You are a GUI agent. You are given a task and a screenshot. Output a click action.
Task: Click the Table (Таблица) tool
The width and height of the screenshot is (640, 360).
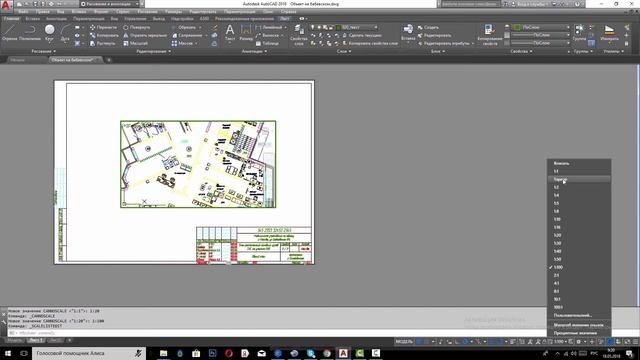pos(267,43)
